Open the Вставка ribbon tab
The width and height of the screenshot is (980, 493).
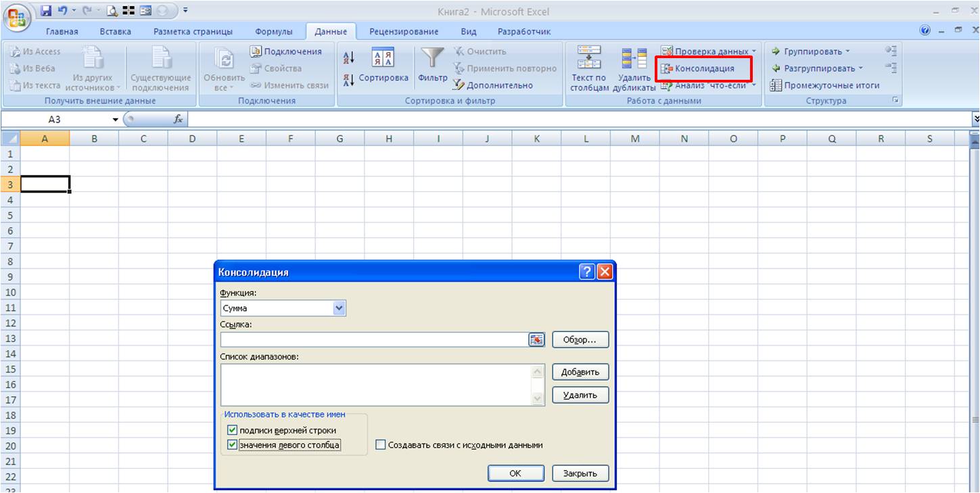[116, 31]
